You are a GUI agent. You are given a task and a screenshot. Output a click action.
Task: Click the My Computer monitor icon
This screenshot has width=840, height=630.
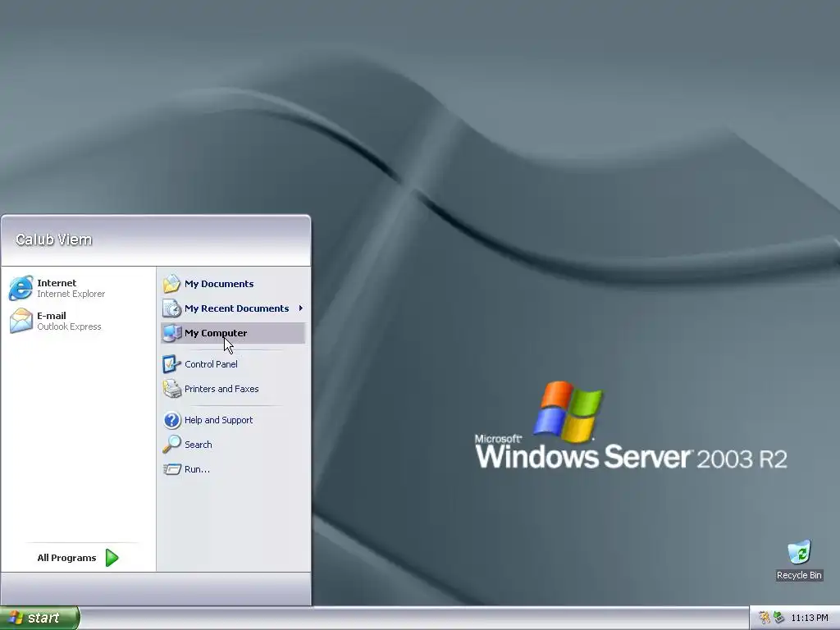pos(172,333)
